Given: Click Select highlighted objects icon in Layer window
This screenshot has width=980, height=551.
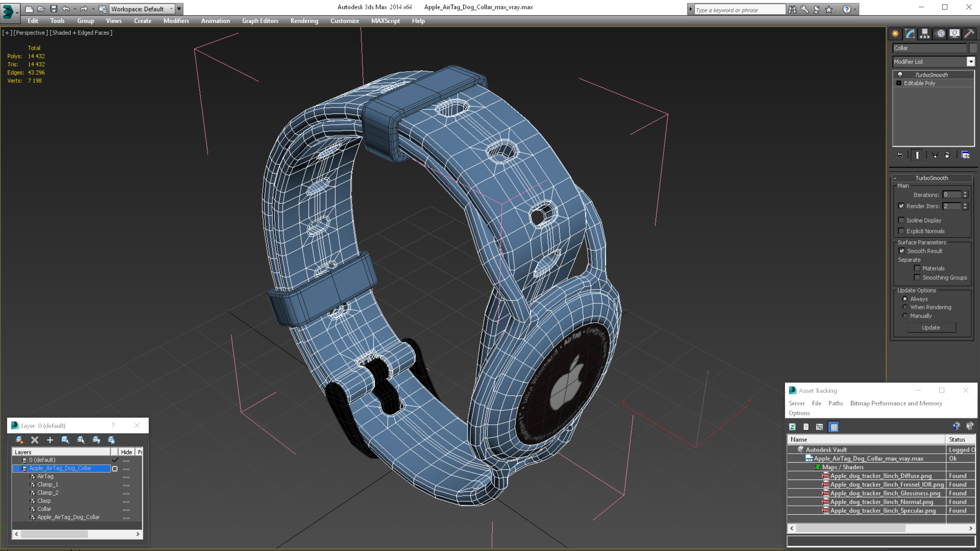Looking at the screenshot, I should [x=65, y=440].
